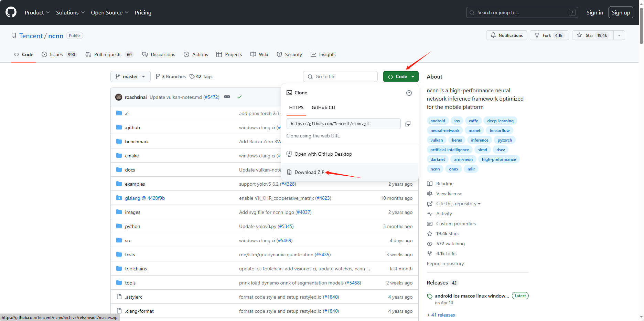644x321 pixels.
Task: Copy the HTTPS clone URL
Action: 408,124
